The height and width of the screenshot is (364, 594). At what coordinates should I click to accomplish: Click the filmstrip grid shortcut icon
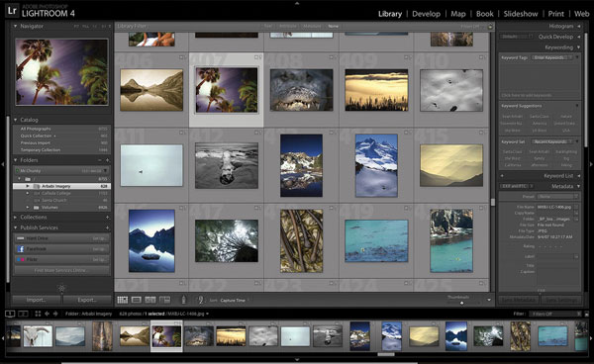click(38, 314)
